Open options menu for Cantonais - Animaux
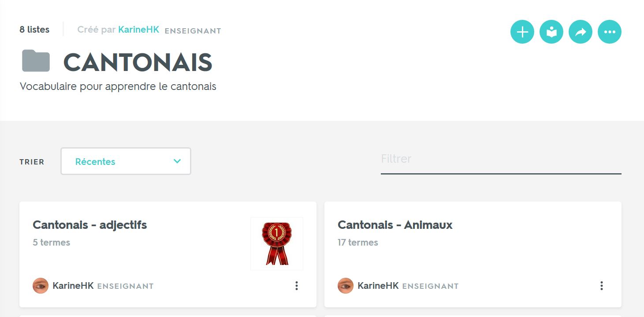The image size is (644, 317). [x=602, y=286]
